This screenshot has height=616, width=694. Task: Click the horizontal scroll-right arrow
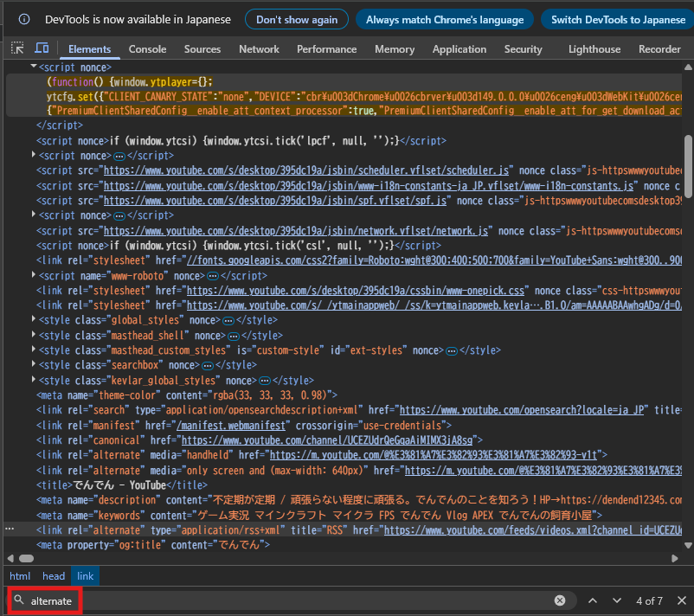click(x=674, y=559)
